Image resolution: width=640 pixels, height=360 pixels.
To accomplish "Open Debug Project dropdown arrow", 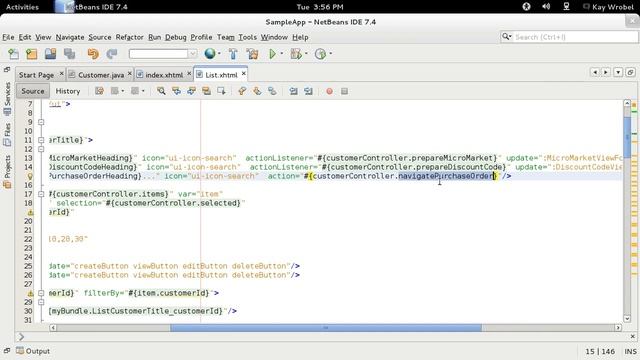I will point(306,53).
